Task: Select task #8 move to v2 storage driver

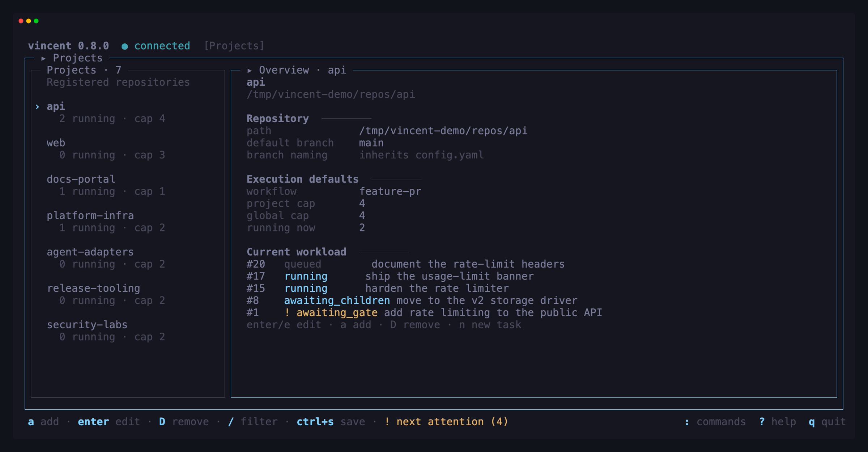Action: [x=412, y=300]
